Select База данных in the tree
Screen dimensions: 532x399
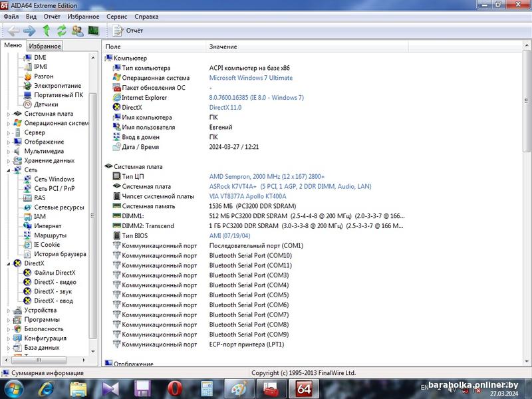[x=41, y=347]
